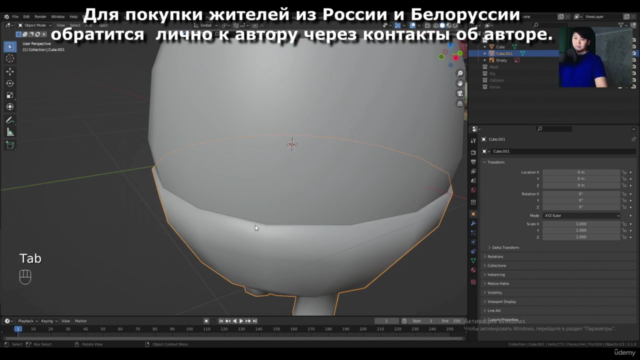Open the Render properties tab
Screen dimensions: 640x360
(x=473, y=153)
